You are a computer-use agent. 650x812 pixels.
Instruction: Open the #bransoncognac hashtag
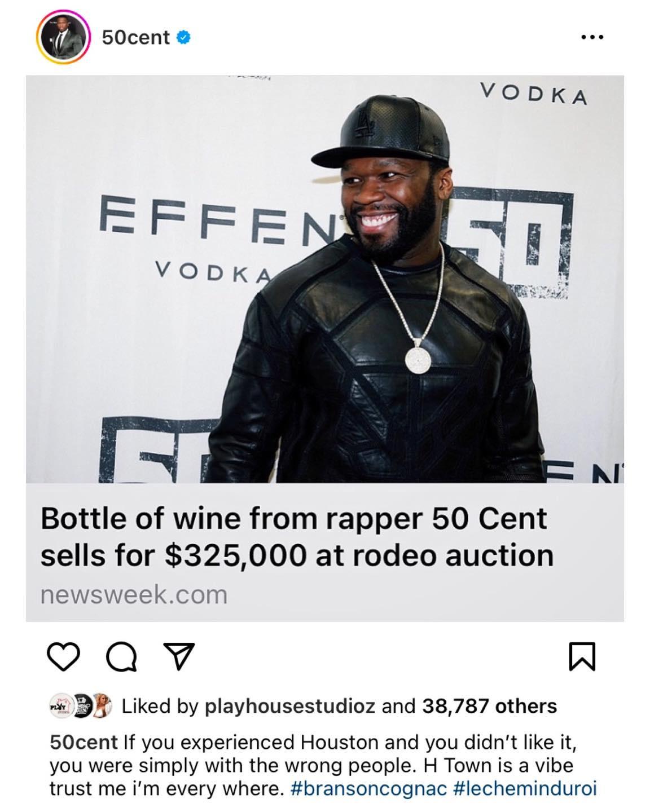(368, 788)
